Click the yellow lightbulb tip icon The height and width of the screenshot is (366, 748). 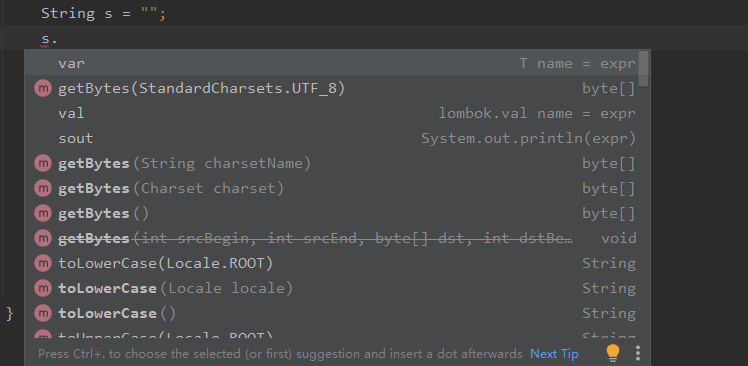click(x=613, y=353)
